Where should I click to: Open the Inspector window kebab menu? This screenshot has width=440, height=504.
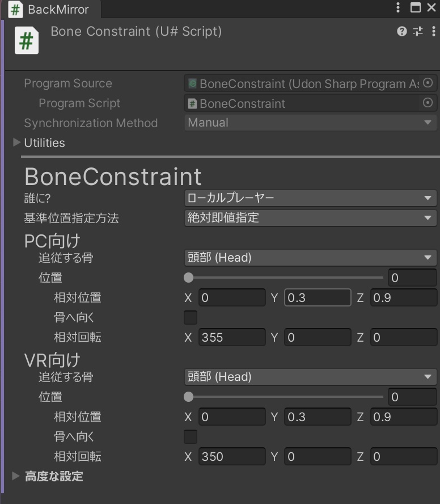(x=399, y=7)
